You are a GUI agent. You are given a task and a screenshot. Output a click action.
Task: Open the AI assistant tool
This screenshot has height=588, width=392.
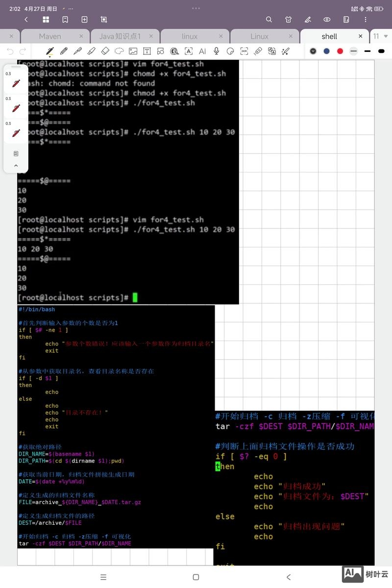(x=202, y=51)
